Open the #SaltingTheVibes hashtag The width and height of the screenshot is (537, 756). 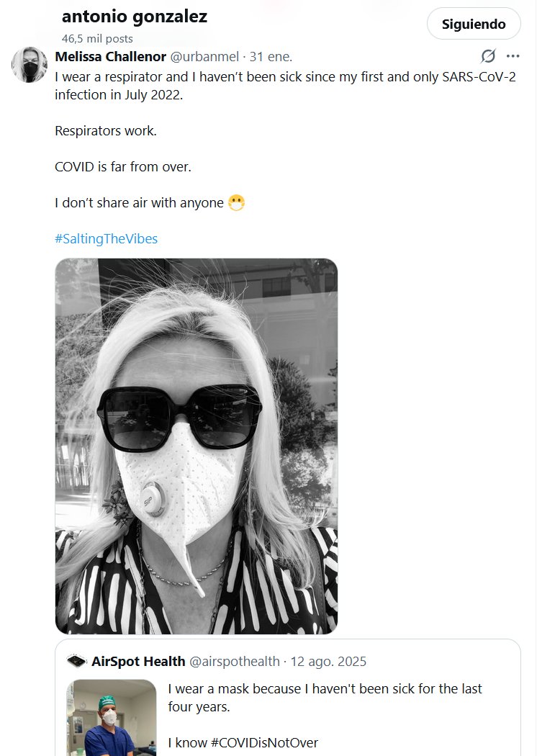point(106,238)
